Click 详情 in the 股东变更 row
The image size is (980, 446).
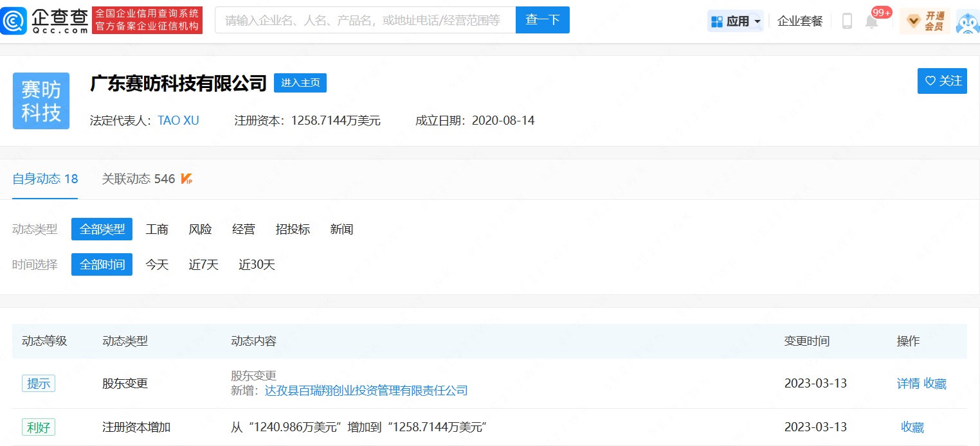pyautogui.click(x=908, y=384)
